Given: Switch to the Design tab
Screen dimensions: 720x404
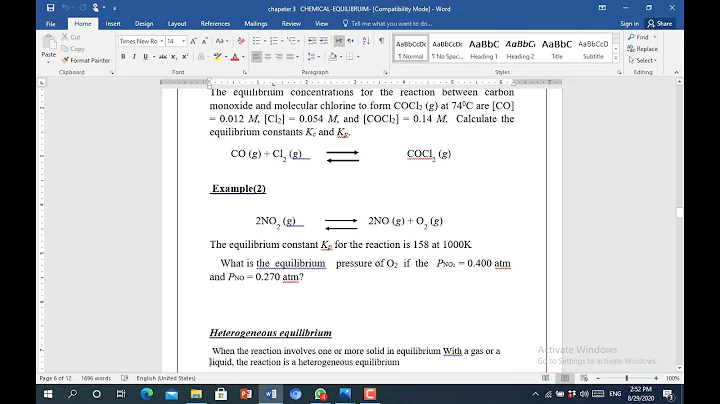Looking at the screenshot, I should coord(144,23).
